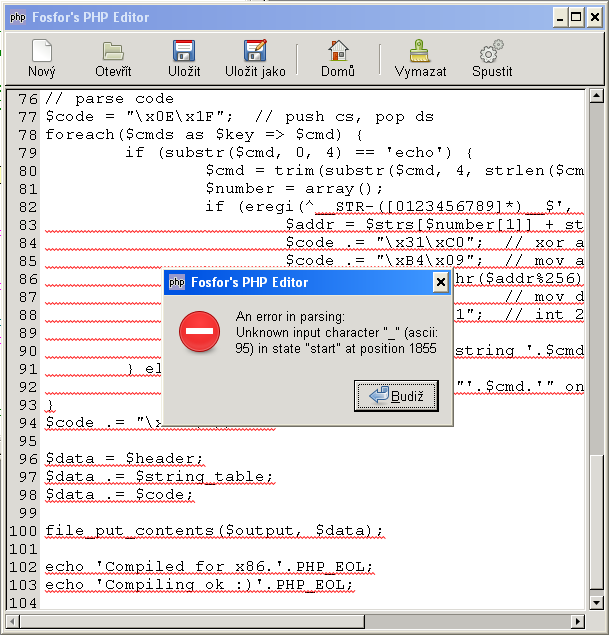This screenshot has height=635, width=609.
Task: Close the main Fosfor's PHP Editor window
Action: [594, 17]
